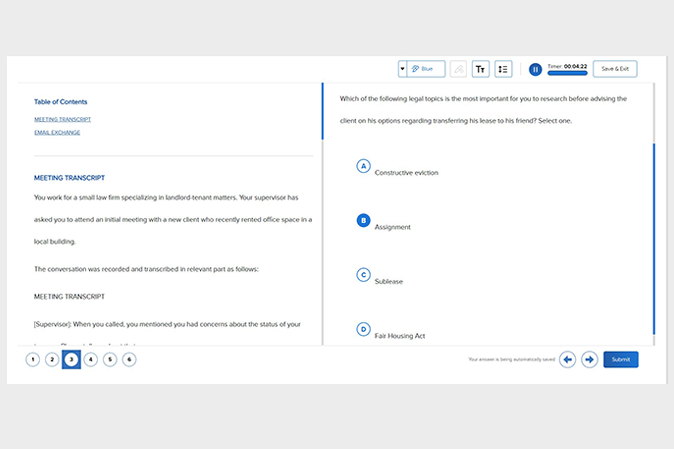Choose option B Assignment
The height and width of the screenshot is (449, 674).
[364, 220]
